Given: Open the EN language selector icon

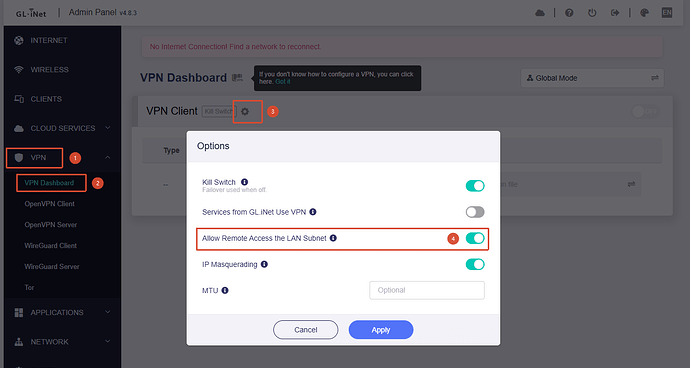Looking at the screenshot, I should click(x=667, y=13).
